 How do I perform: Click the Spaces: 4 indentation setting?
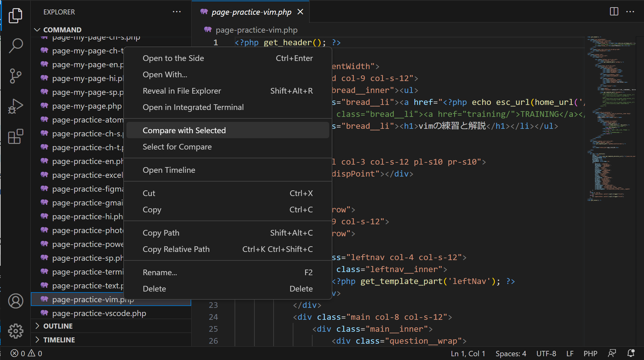tap(511, 353)
